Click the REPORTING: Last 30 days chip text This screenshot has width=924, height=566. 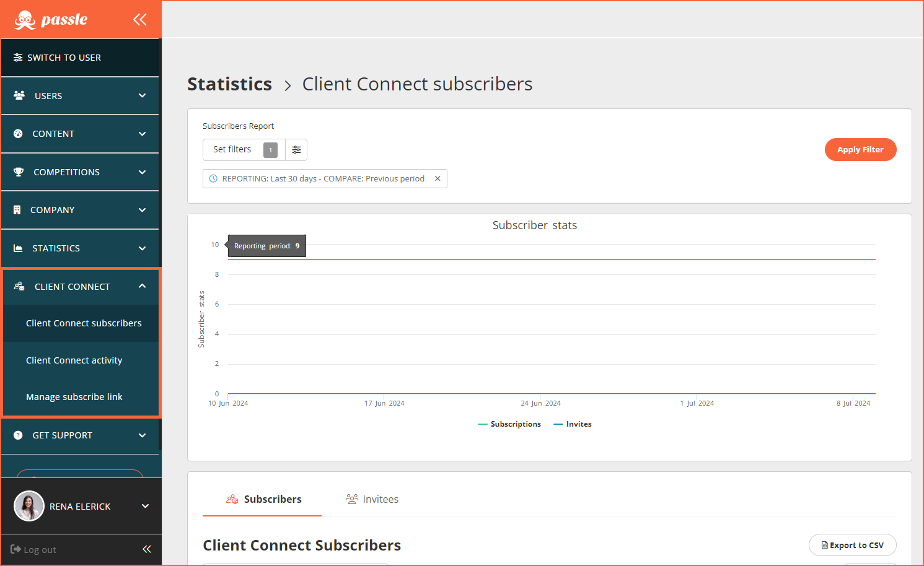323,178
